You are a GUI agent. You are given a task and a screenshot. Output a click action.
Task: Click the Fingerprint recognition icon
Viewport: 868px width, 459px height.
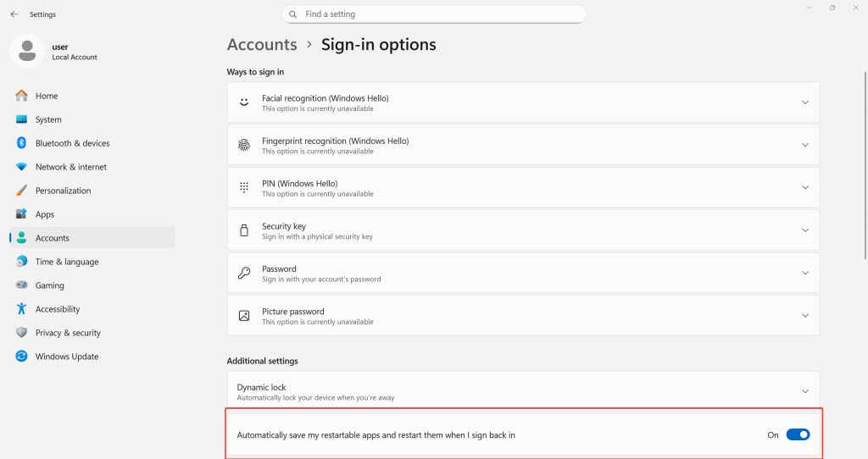[x=244, y=145]
